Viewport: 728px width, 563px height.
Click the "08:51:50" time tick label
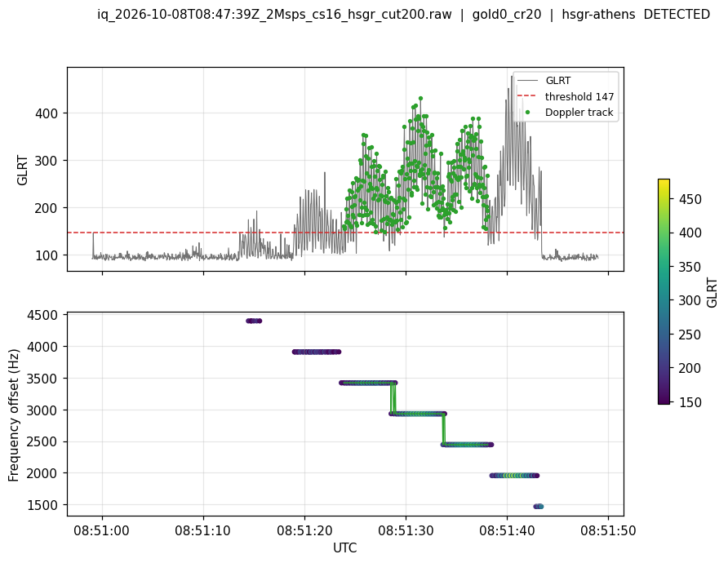point(608,530)
